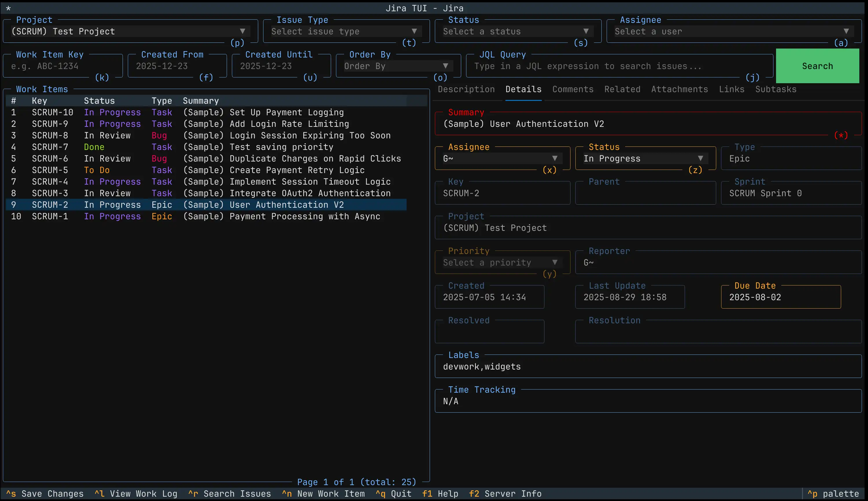This screenshot has height=501, width=868.
Task: Click the Time Tracking field N/A
Action: coord(648,401)
